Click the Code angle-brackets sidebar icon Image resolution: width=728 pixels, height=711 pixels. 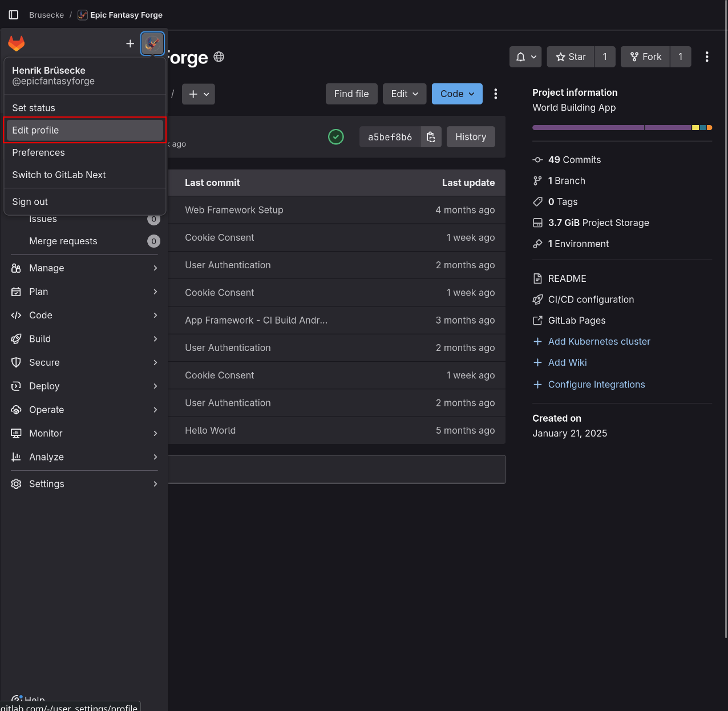[x=16, y=315]
